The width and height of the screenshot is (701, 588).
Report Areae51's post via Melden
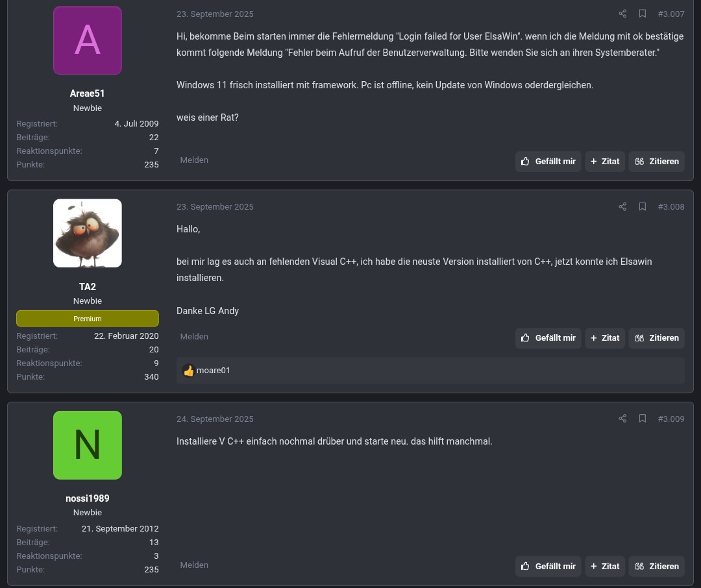coord(194,160)
